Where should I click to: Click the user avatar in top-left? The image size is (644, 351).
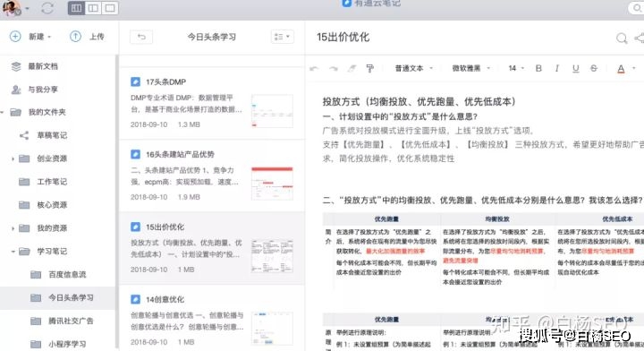11,7
